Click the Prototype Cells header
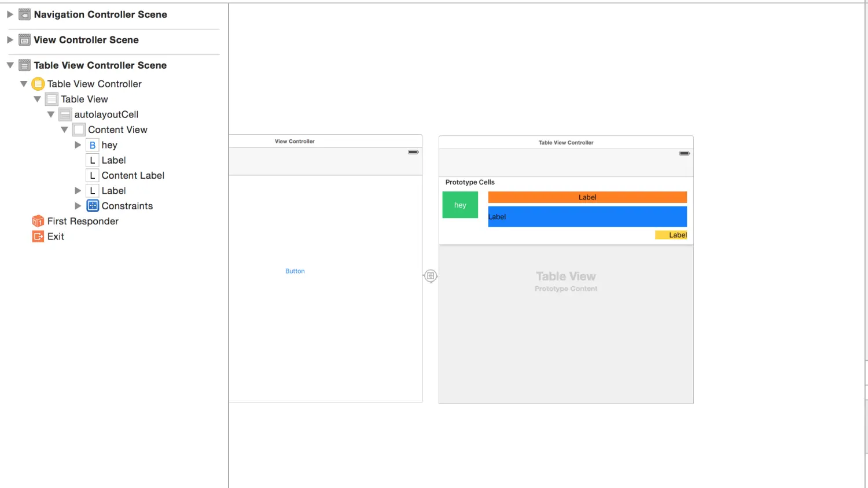Screen dimensions: 868x488 pyautogui.click(x=470, y=182)
